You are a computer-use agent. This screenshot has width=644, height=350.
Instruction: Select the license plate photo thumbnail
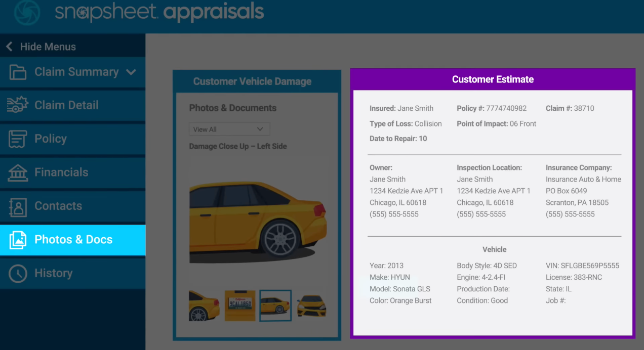240,305
